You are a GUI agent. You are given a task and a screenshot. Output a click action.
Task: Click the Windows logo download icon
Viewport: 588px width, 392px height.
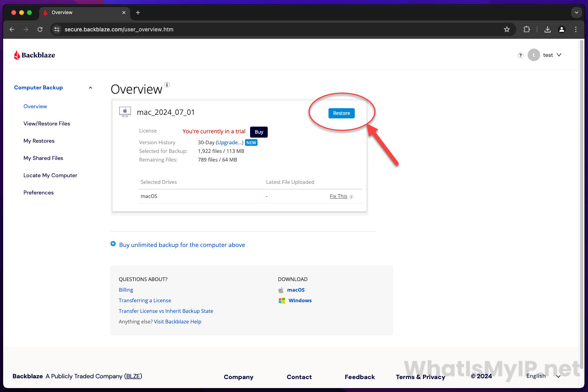281,301
